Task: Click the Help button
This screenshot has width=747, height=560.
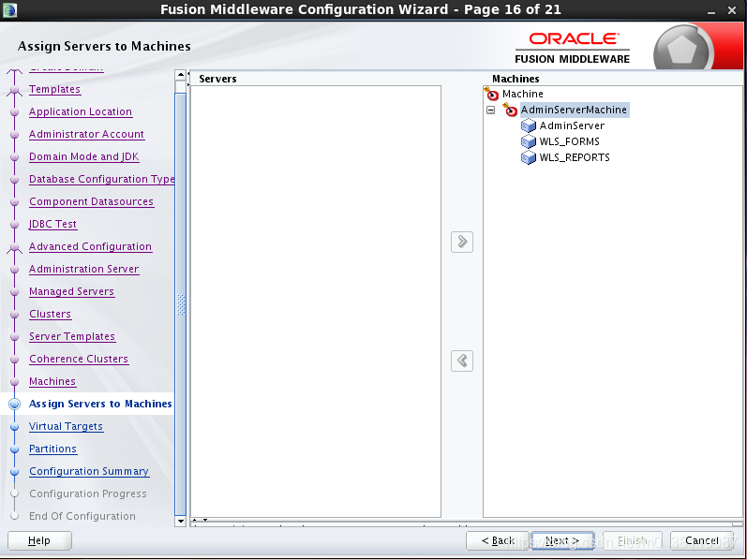Action: tap(39, 540)
